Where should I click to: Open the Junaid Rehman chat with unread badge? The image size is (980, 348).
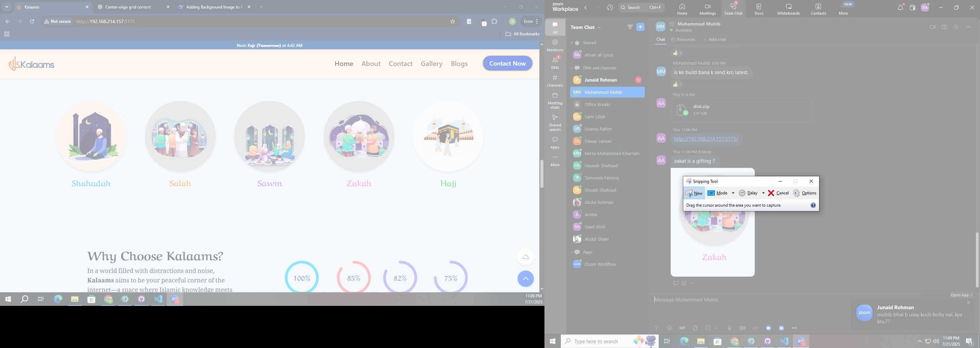(607, 80)
